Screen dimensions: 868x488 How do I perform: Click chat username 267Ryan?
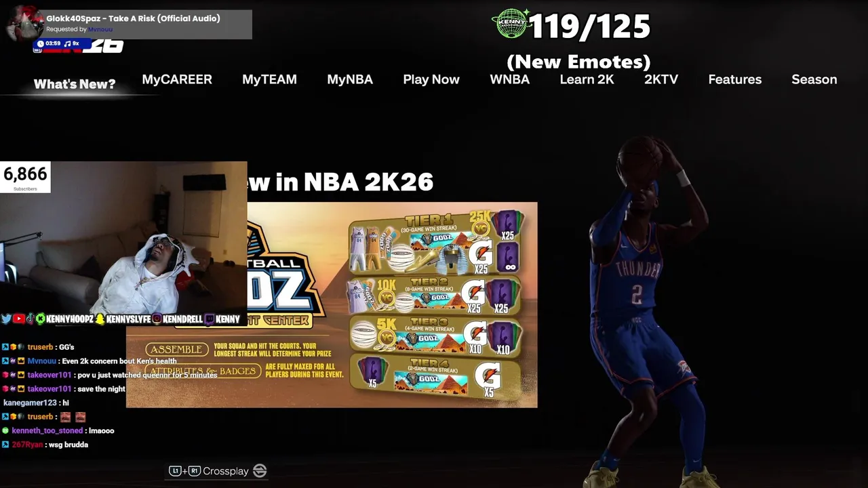pos(27,445)
